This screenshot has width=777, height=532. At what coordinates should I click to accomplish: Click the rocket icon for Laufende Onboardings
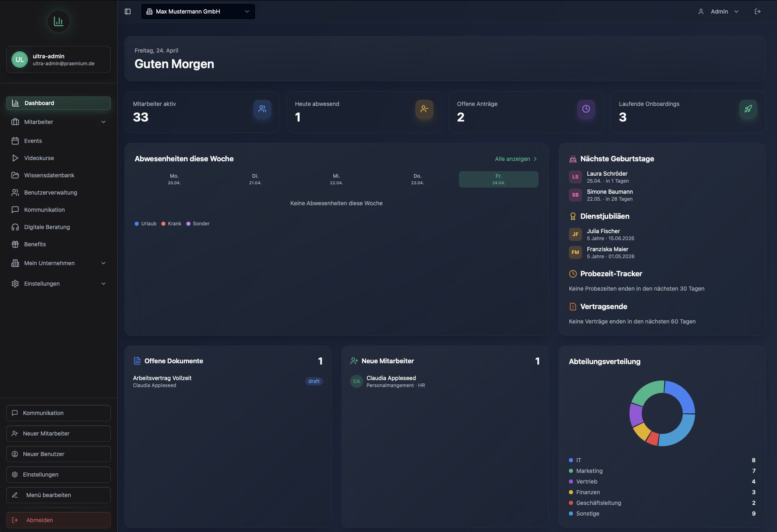(x=748, y=109)
